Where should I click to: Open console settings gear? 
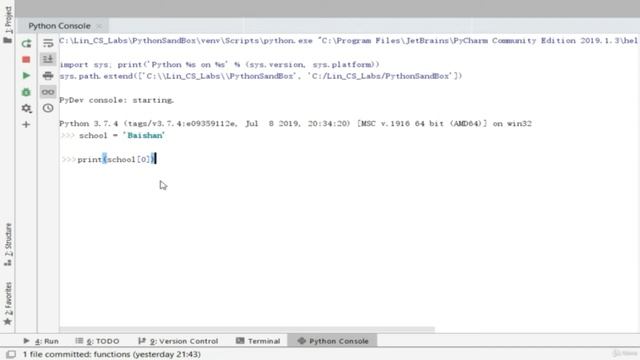click(x=26, y=108)
